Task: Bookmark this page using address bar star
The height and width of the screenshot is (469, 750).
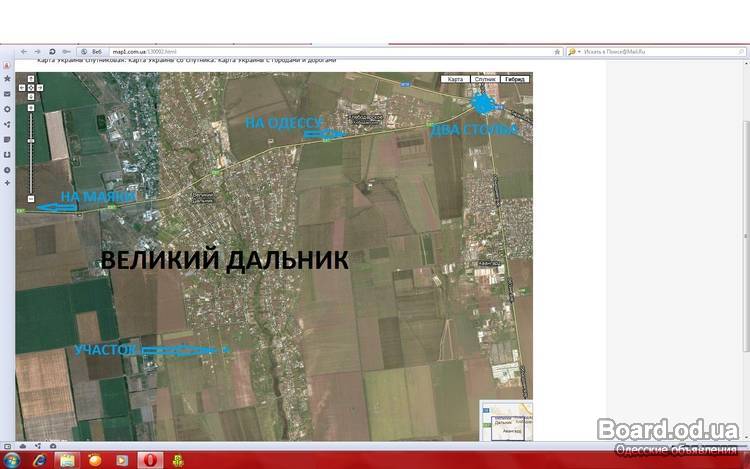Action: 556,51
